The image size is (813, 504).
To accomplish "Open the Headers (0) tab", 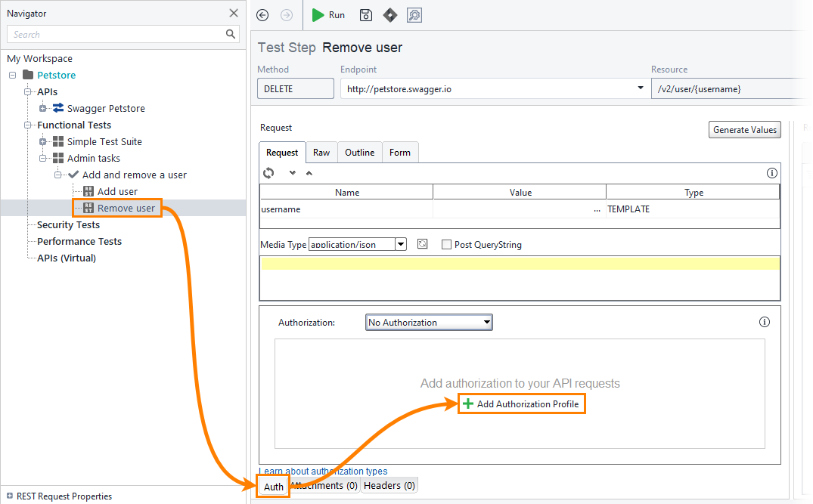I will click(389, 486).
